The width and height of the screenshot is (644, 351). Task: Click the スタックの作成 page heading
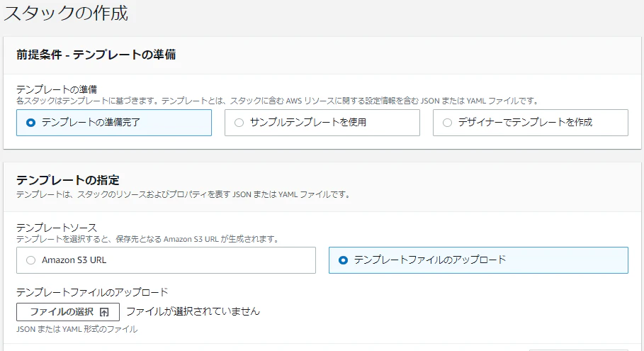click(x=66, y=13)
